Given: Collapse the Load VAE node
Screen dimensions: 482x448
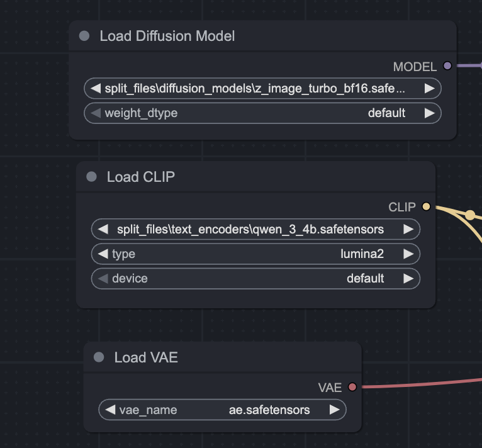Looking at the screenshot, I should coord(99,357).
